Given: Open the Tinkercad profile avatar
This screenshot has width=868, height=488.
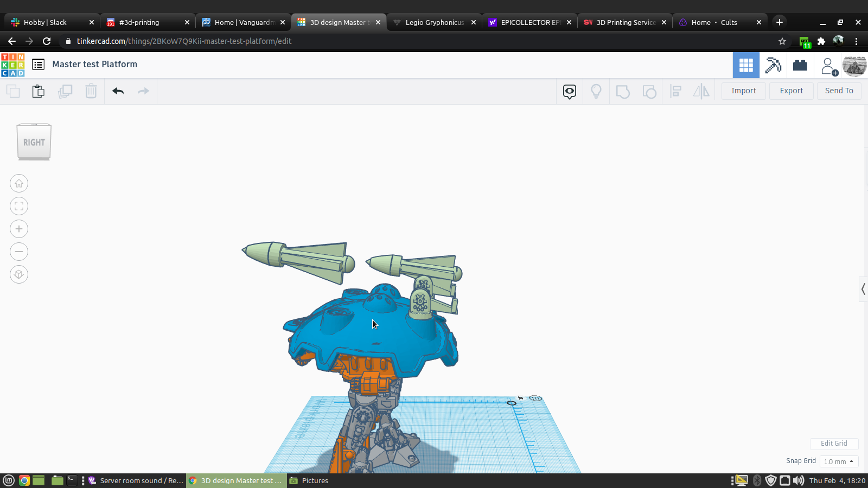Looking at the screenshot, I should tap(854, 66).
